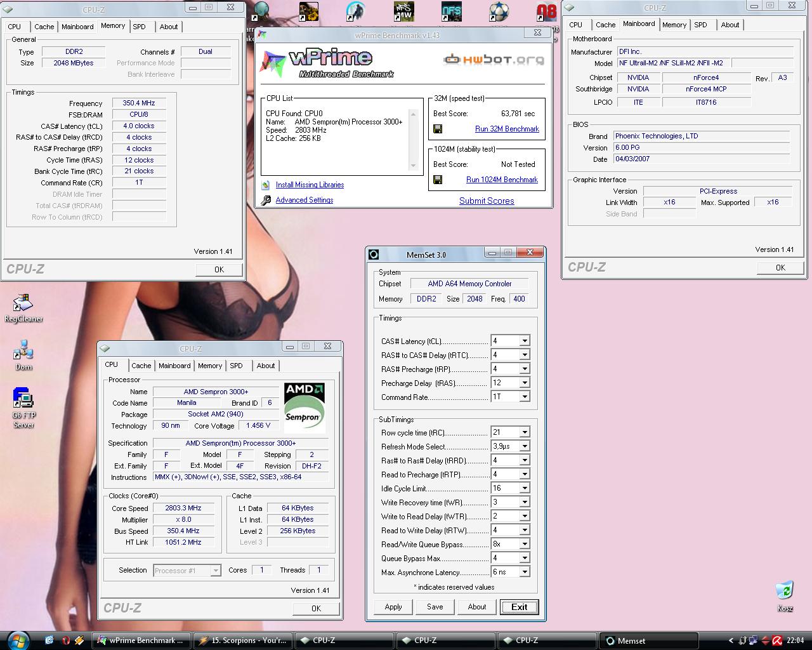This screenshot has height=650, width=812.
Task: Expand the Precharge Delay (tRAS) dropdown
Action: (525, 383)
